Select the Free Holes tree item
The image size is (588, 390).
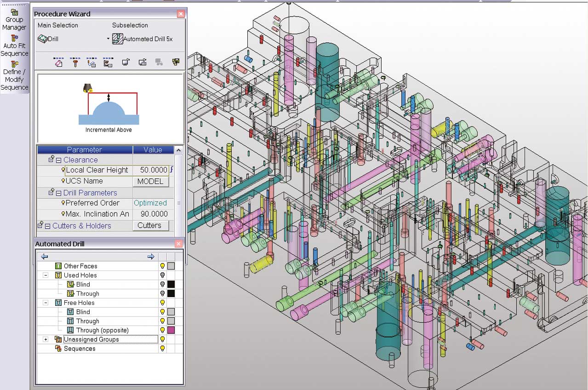click(x=79, y=303)
